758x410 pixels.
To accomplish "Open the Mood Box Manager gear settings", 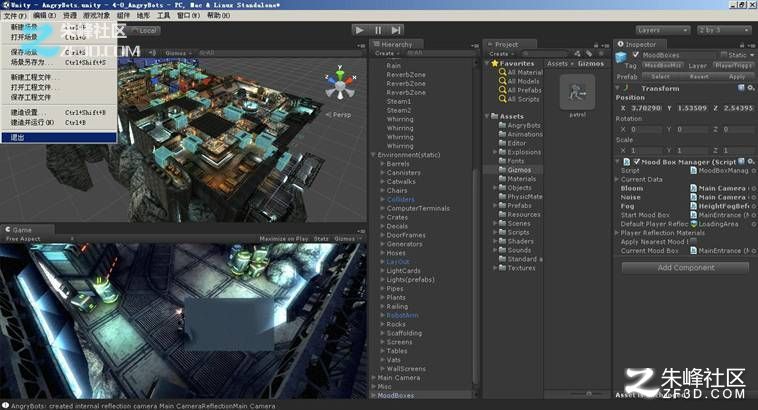I will click(750, 161).
